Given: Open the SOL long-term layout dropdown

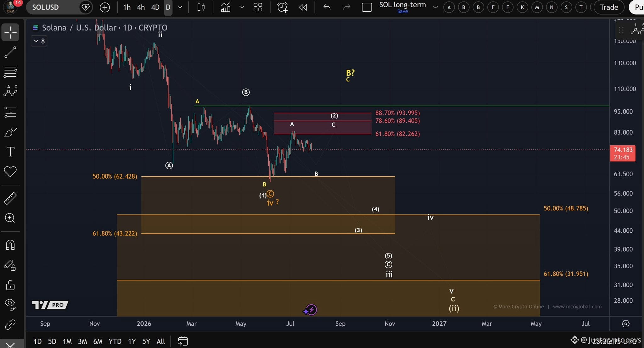Looking at the screenshot, I should pos(435,7).
